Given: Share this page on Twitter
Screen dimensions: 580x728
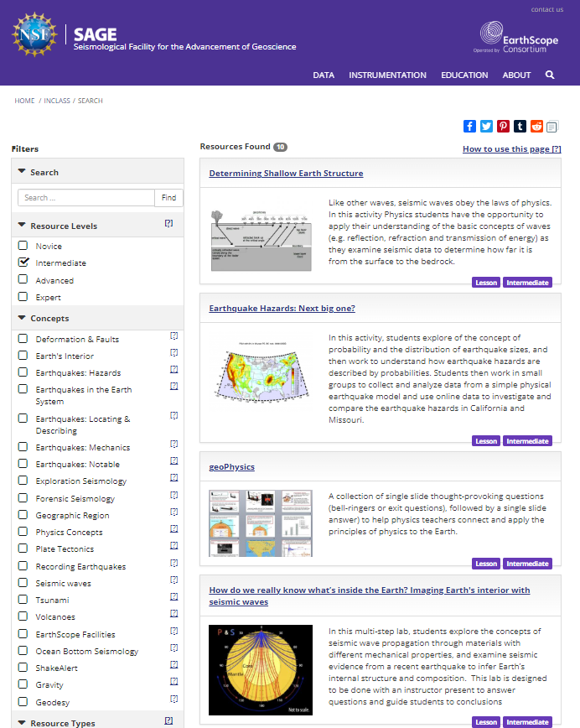Looking at the screenshot, I should tap(486, 126).
